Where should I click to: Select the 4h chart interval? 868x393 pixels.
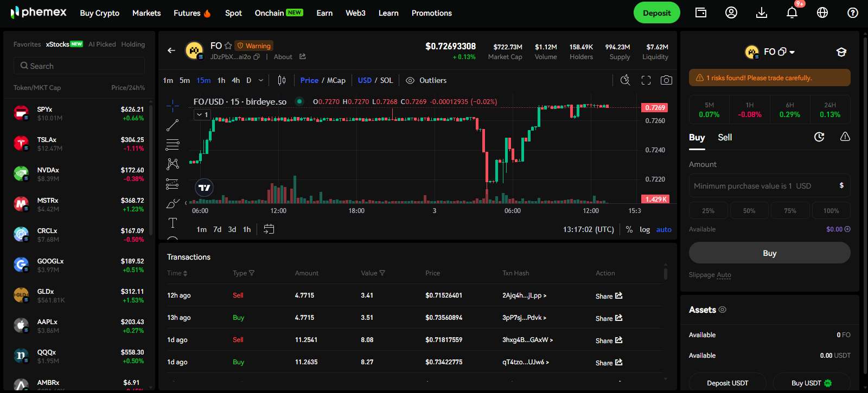235,80
